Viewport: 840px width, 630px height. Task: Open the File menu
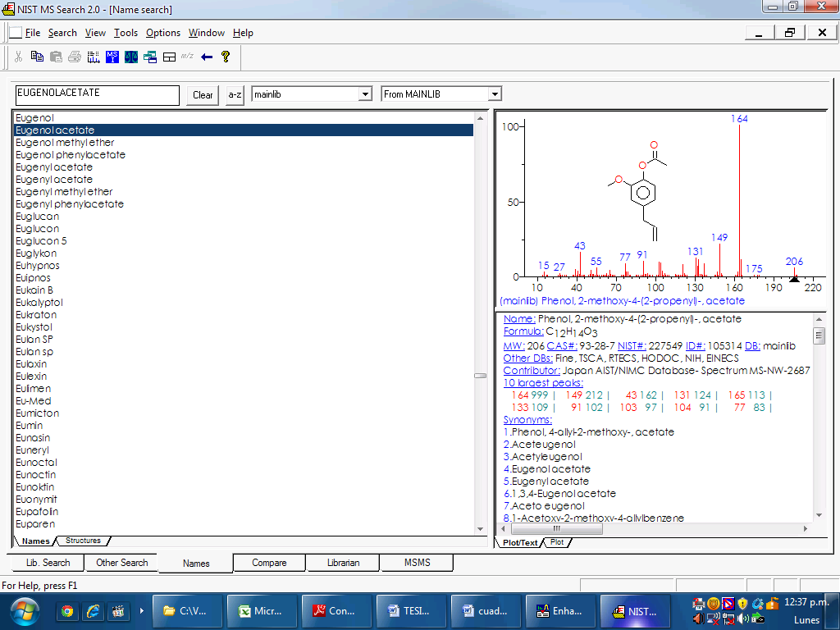tap(33, 33)
